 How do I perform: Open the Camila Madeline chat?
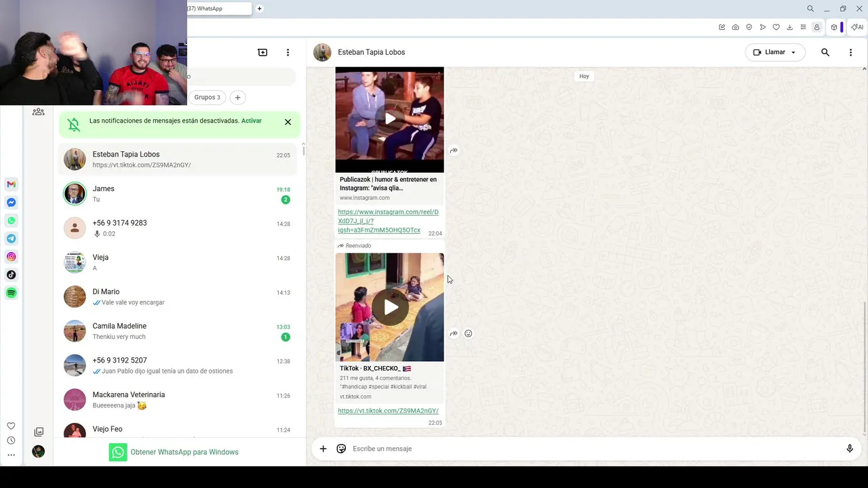click(178, 331)
